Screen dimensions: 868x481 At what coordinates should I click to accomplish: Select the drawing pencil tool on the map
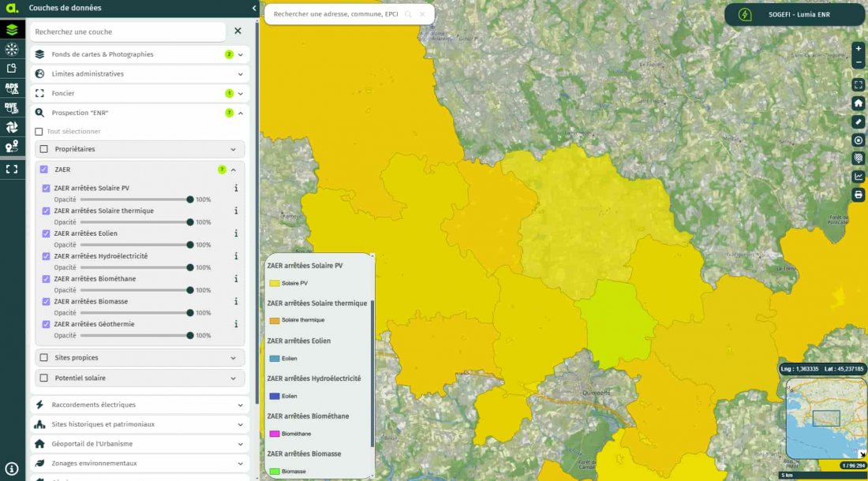coord(859,121)
